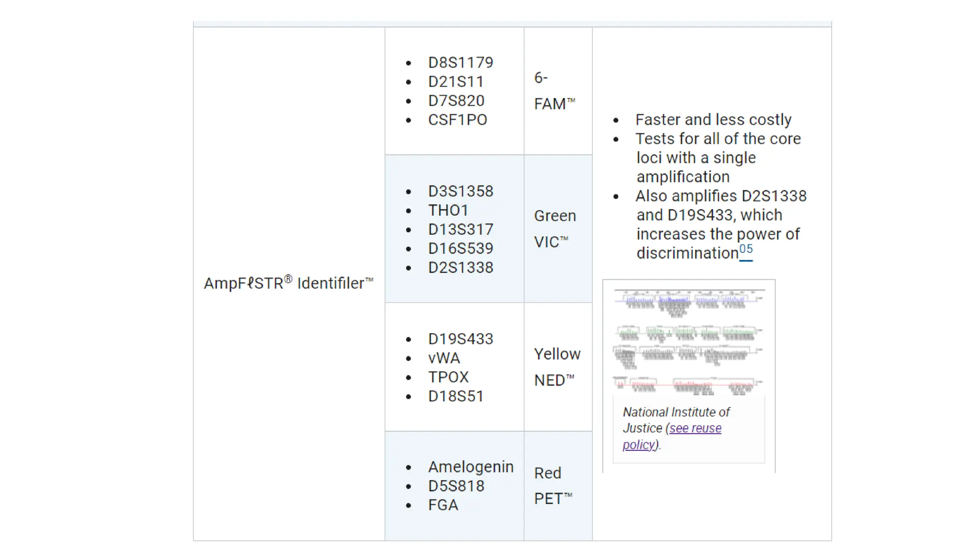Select the CSF1PO list item
The image size is (980, 551).
457,120
